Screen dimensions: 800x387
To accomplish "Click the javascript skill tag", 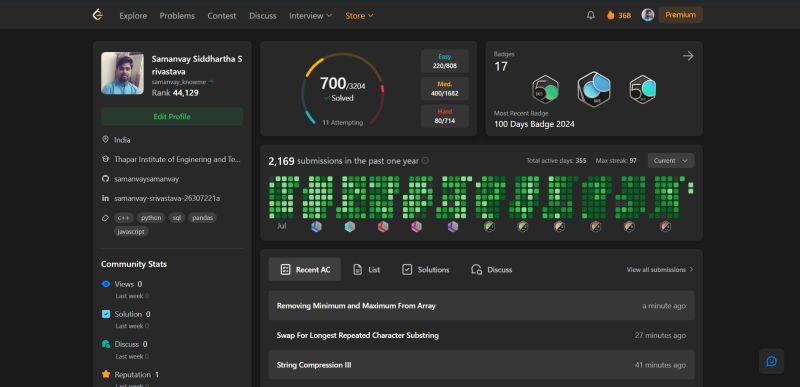I will click(x=131, y=231).
